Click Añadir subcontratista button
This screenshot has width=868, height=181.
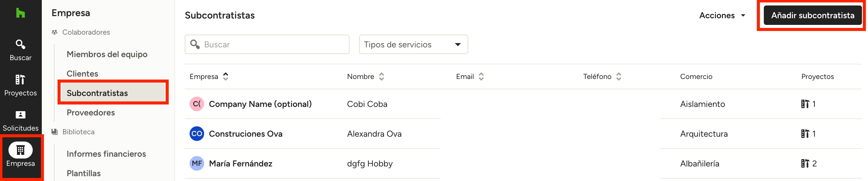click(812, 15)
